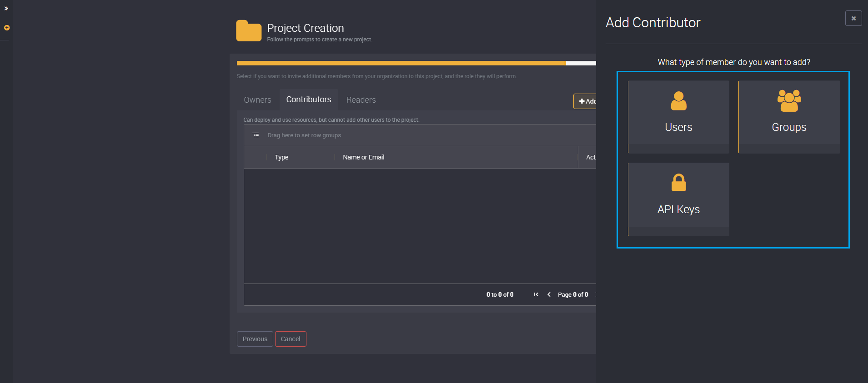Pick the API Keys member type card
Image resolution: width=868 pixels, height=383 pixels.
click(x=678, y=199)
